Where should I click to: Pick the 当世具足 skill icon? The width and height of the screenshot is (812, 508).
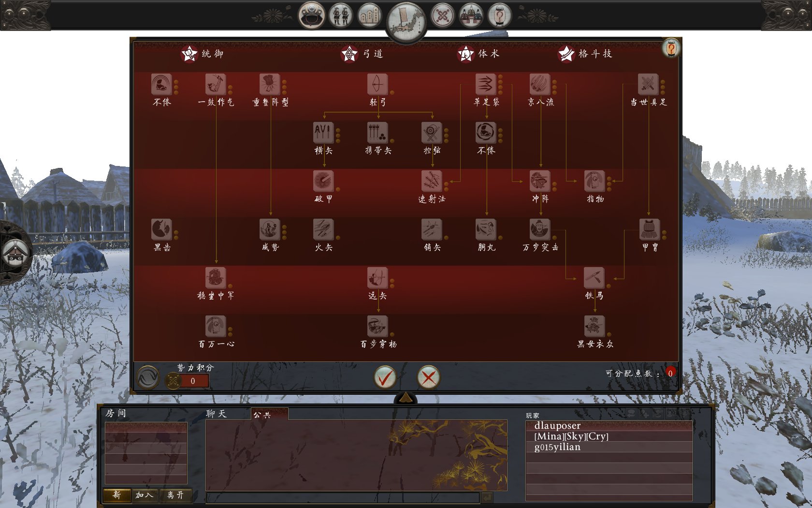(648, 85)
